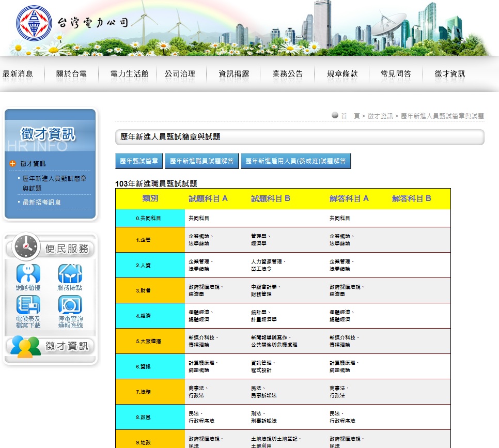Open 管理學 exam link in 企管 row

point(260,236)
